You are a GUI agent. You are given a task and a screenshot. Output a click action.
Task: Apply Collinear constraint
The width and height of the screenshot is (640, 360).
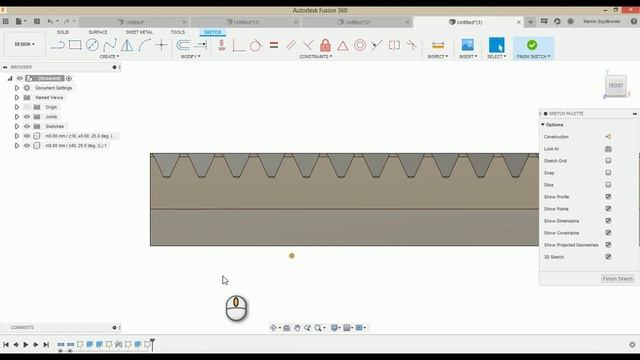(x=377, y=45)
